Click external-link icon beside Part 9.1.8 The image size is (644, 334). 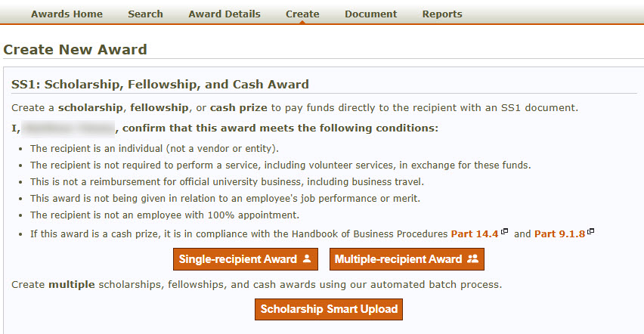point(591,232)
